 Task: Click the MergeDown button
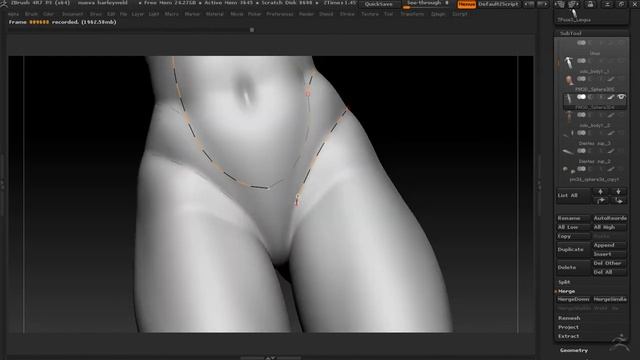573,300
